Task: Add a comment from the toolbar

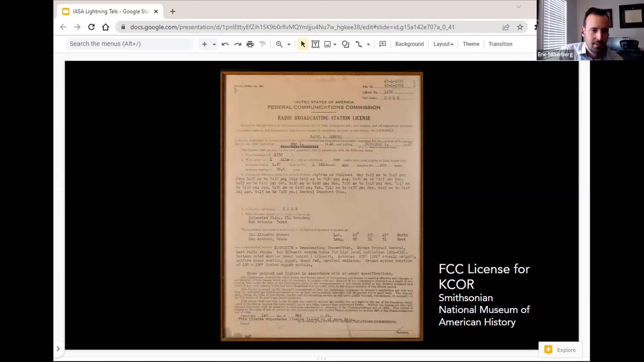Action: click(x=382, y=44)
